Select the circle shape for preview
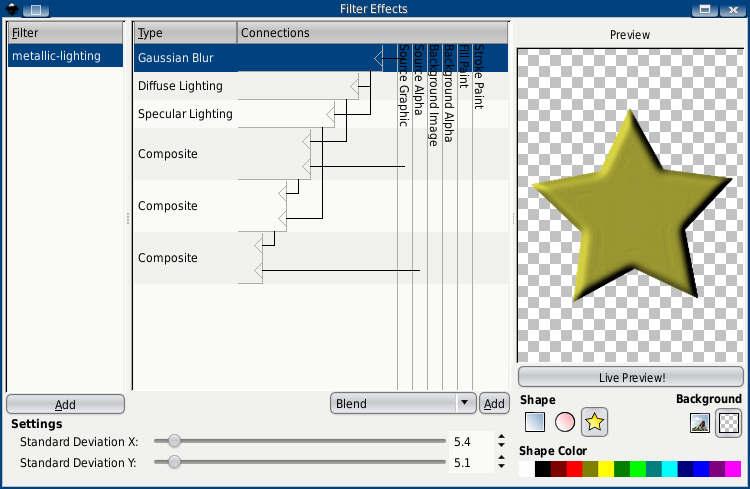 (564, 422)
